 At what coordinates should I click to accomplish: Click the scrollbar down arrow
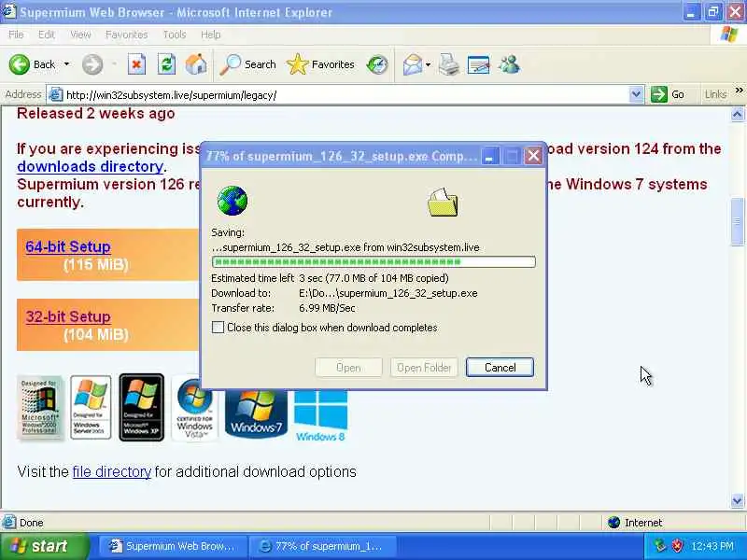point(737,500)
